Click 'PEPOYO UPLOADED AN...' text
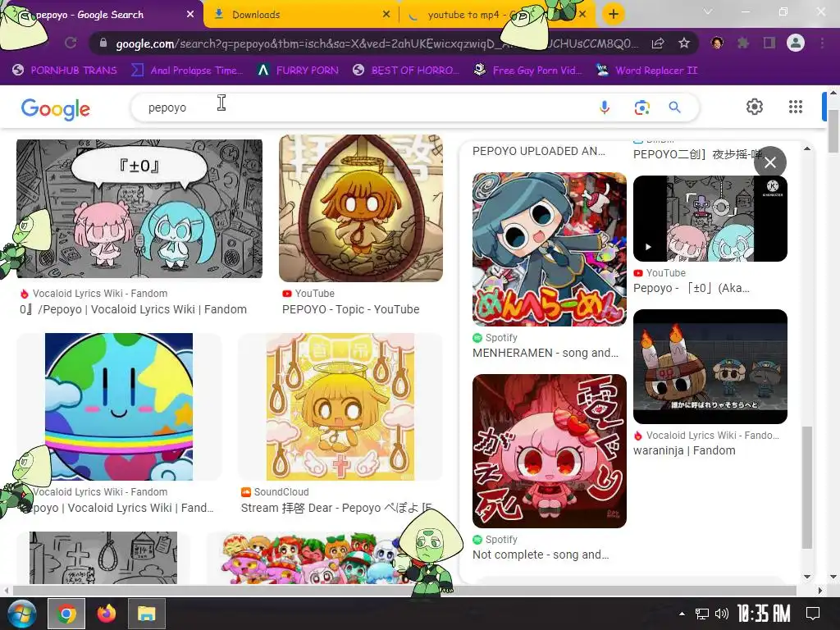This screenshot has width=840, height=630. 538,152
